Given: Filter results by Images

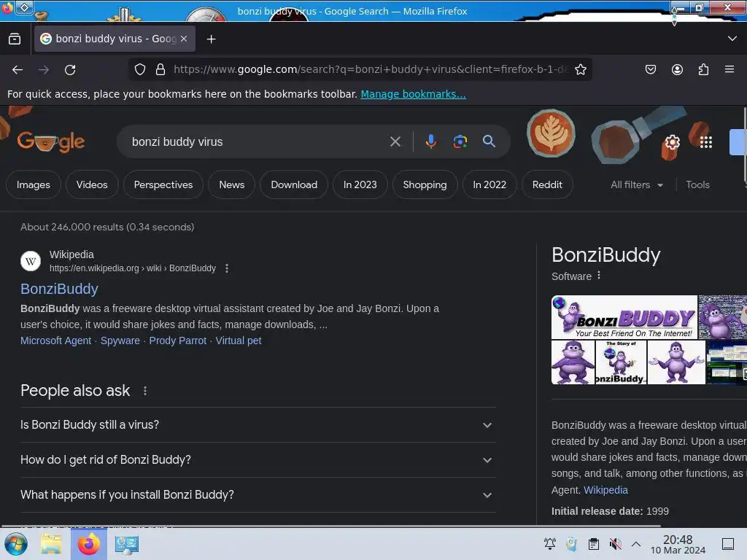Looking at the screenshot, I should pos(34,184).
